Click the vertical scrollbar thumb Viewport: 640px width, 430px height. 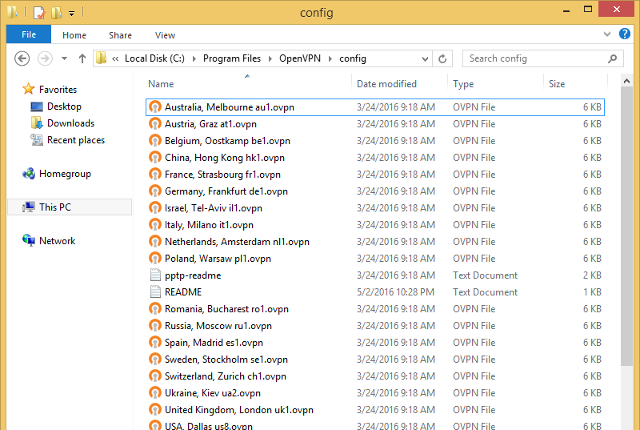(x=627, y=226)
